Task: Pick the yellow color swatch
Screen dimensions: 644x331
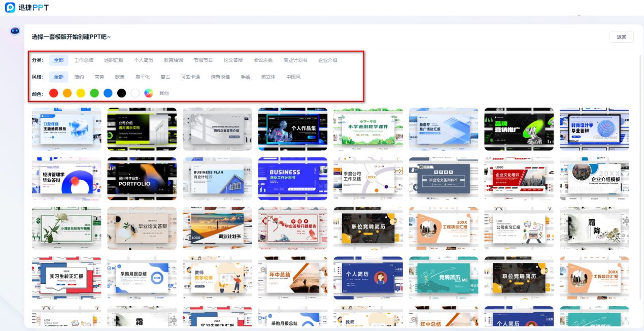Action: (x=81, y=93)
